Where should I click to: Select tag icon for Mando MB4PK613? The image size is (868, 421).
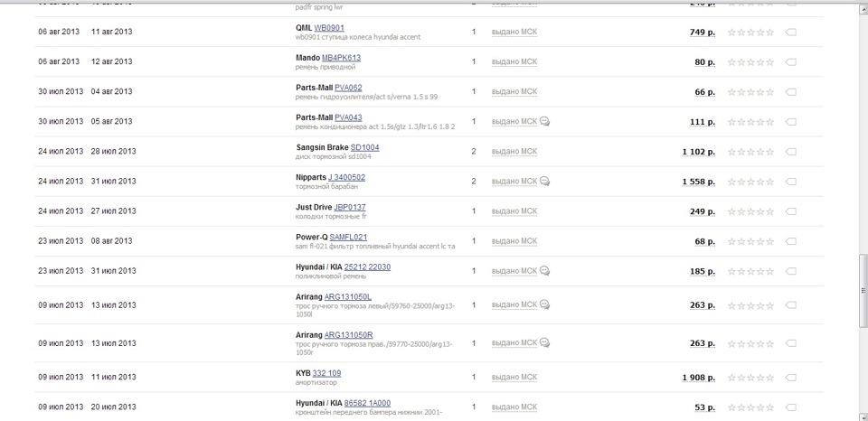click(x=791, y=62)
